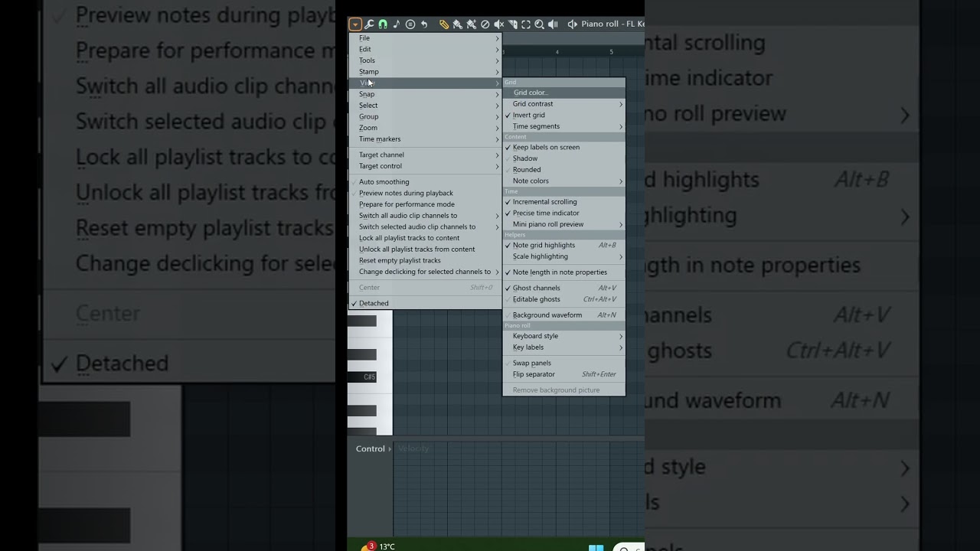Click the taskbar search box

[628, 547]
